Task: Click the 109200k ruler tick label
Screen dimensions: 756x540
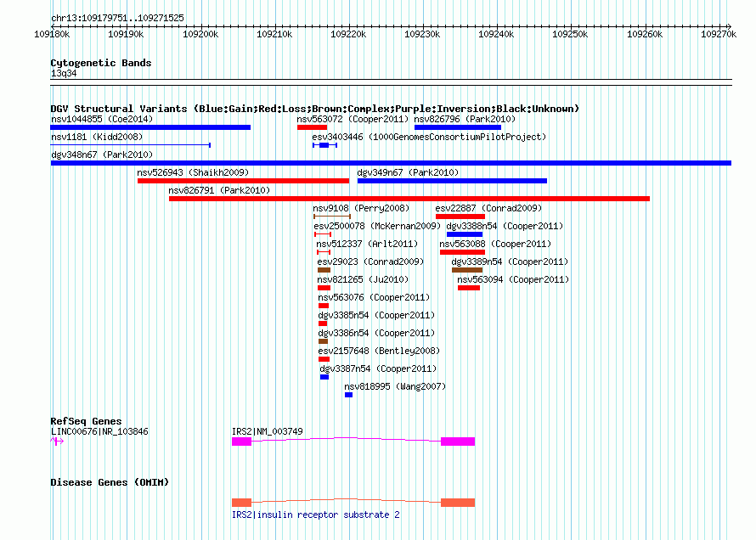Action: click(x=200, y=34)
